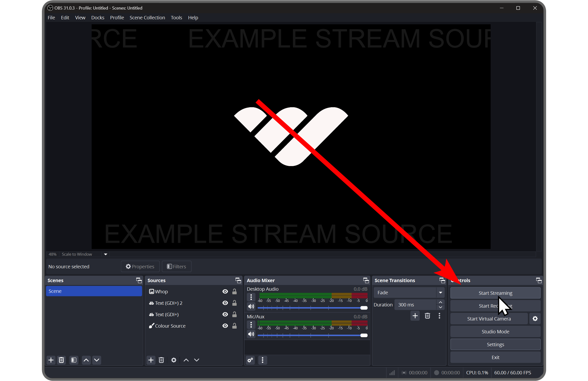588x381 pixels.
Task: Open advanced audio properties gears icon
Action: [x=250, y=360]
